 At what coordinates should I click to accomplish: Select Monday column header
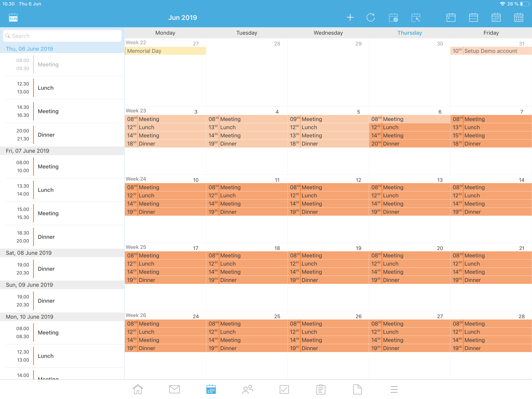[165, 33]
